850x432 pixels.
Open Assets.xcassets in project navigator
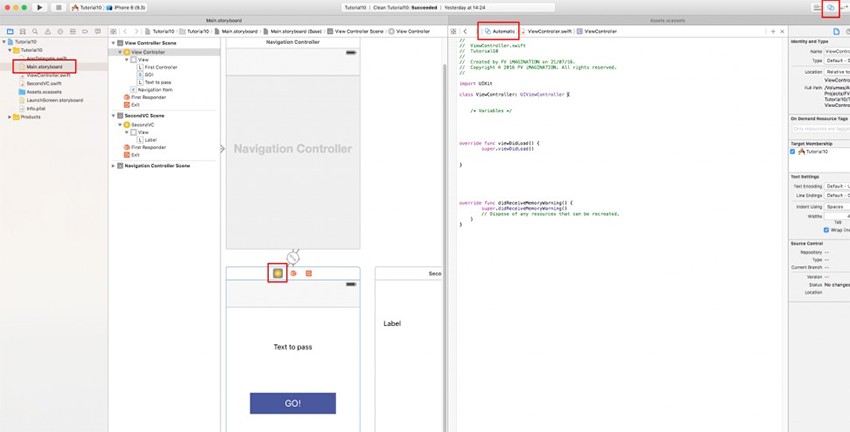(x=40, y=92)
